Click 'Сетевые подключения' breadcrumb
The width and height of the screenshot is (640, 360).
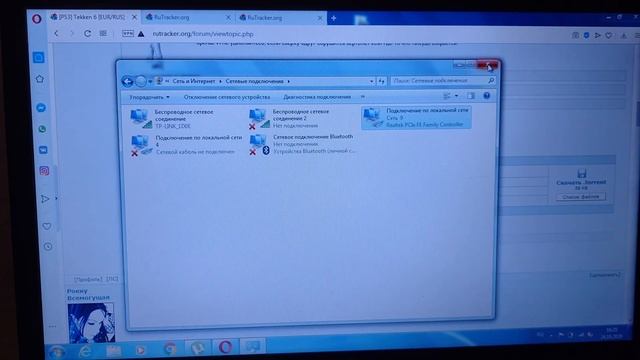click(x=254, y=81)
